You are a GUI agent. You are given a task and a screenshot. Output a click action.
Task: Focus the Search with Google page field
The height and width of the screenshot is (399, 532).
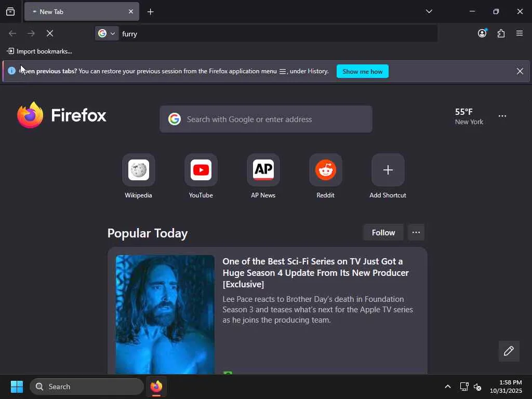tap(265, 119)
